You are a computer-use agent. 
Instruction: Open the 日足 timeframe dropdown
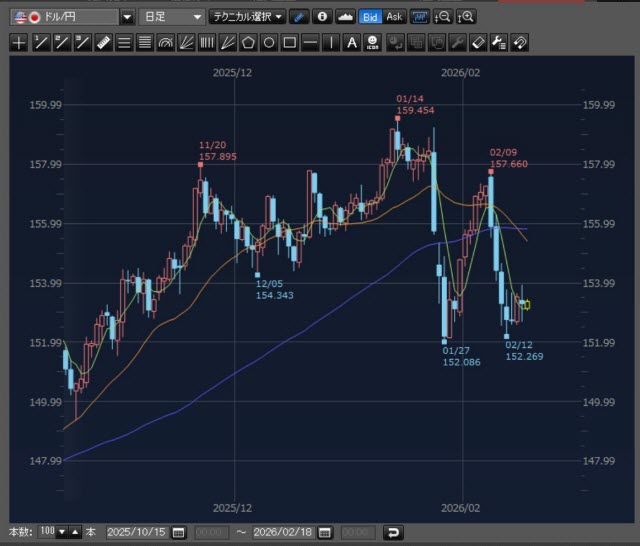tap(172, 17)
